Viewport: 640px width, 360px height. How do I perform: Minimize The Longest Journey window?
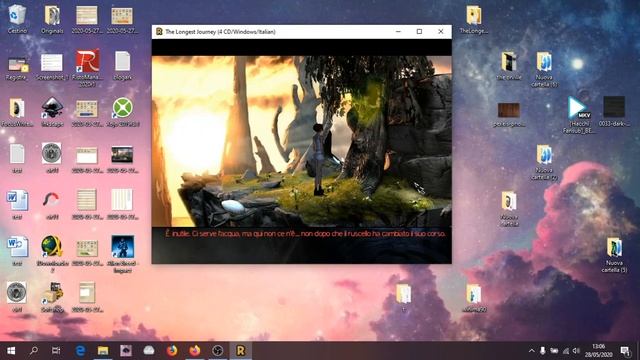[x=398, y=31]
